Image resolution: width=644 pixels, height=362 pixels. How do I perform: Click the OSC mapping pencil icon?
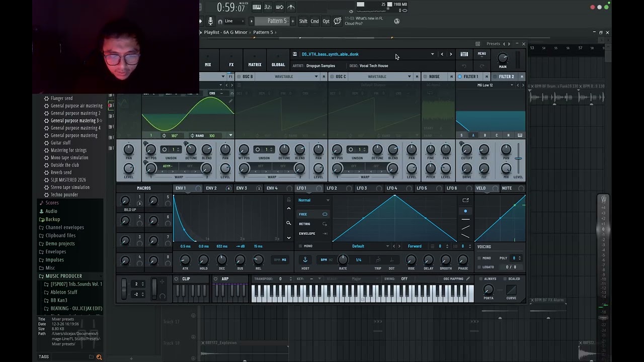point(468,279)
